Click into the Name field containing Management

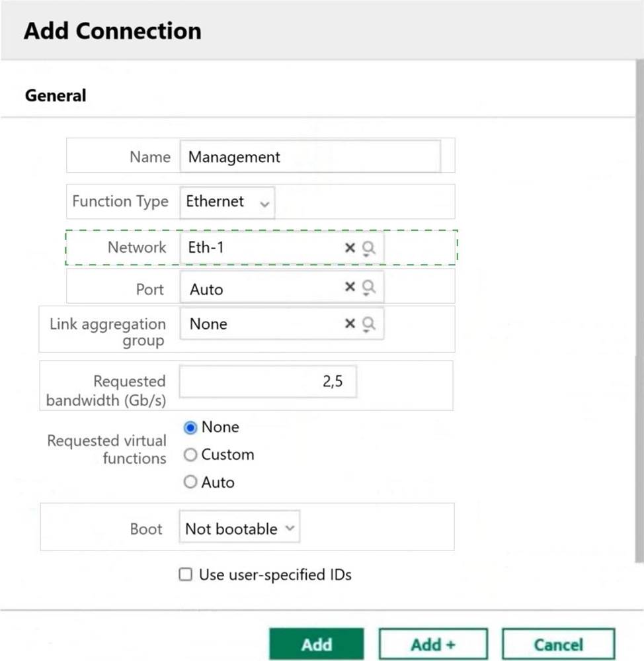[x=309, y=157]
